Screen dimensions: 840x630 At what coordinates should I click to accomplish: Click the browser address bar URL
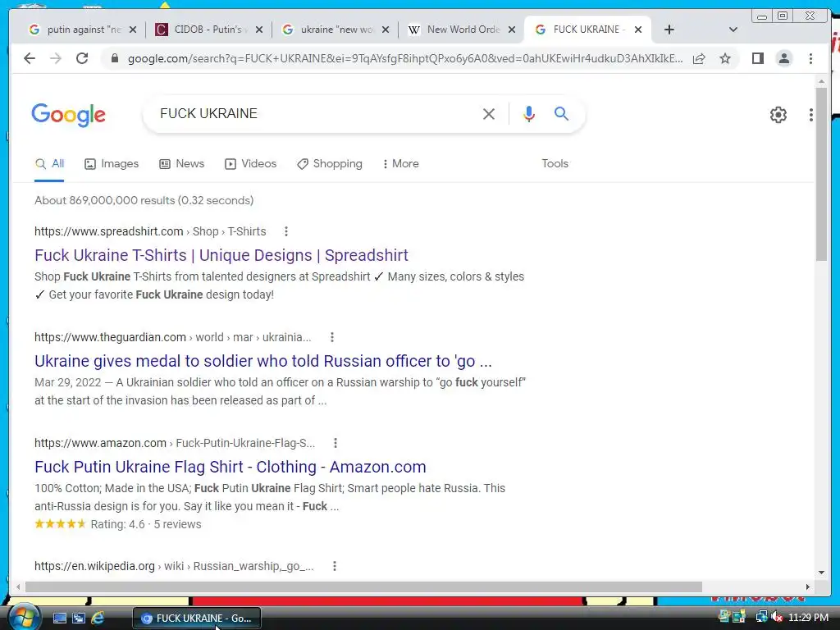(405, 58)
